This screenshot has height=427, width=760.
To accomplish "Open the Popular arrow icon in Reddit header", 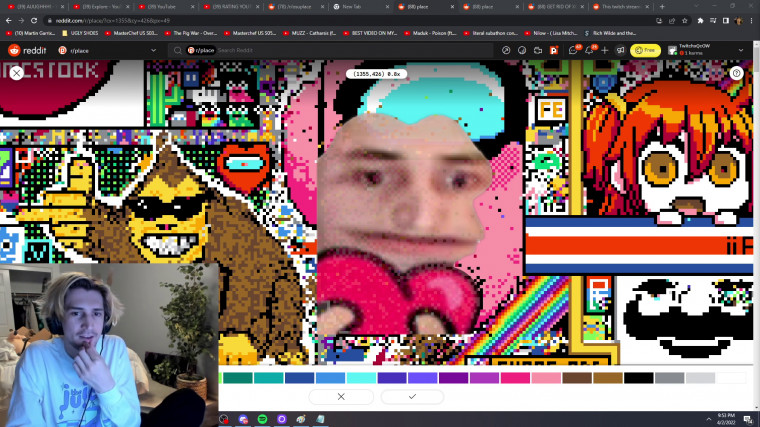I will tap(506, 50).
